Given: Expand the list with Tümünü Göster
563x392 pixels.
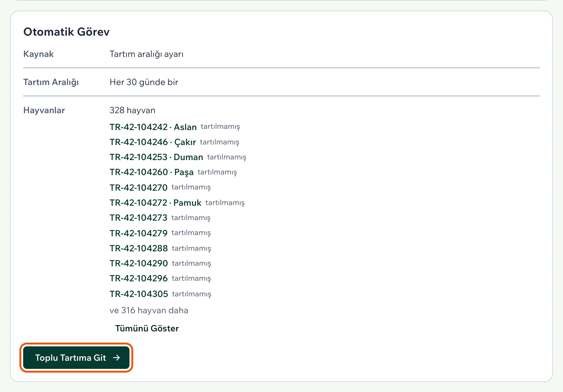Looking at the screenshot, I should coord(147,328).
